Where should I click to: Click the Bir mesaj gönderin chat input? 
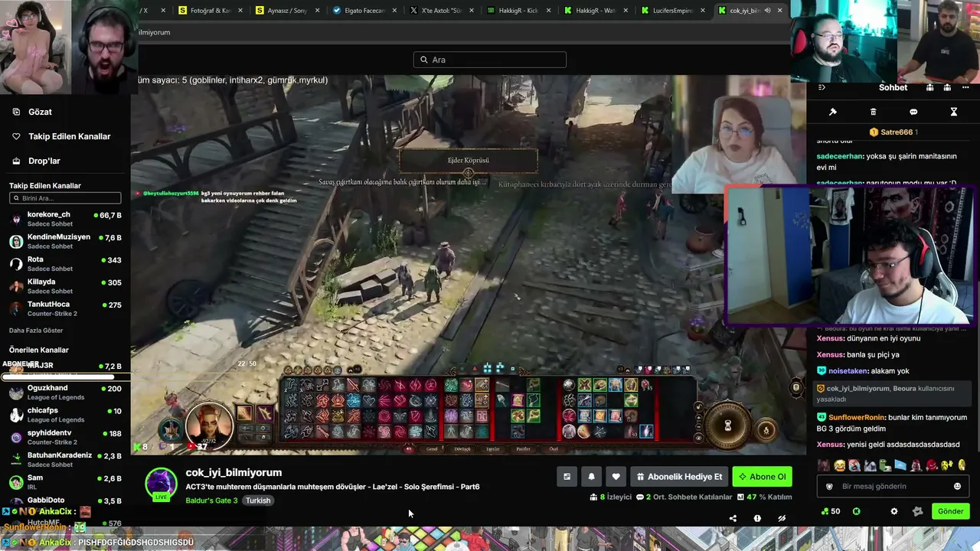[x=893, y=486]
